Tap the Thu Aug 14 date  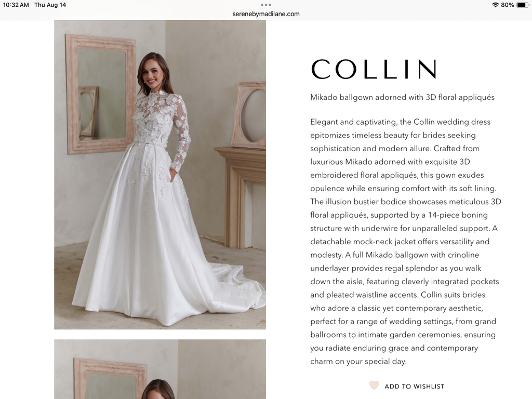click(50, 5)
